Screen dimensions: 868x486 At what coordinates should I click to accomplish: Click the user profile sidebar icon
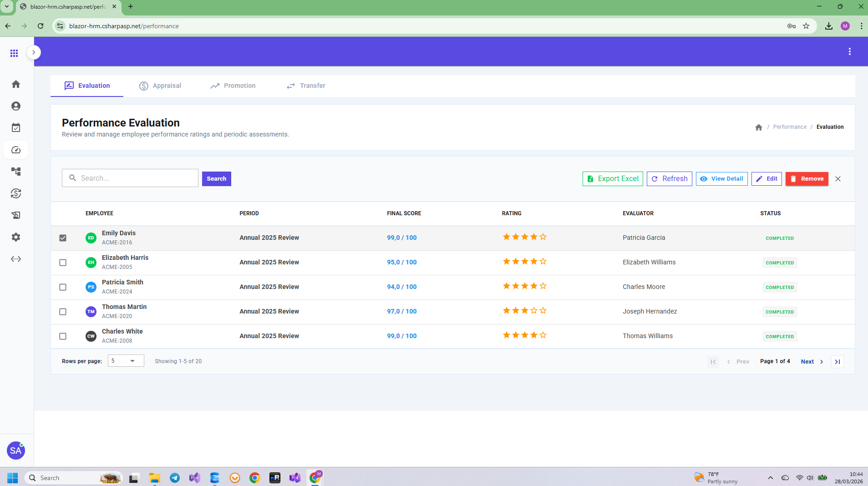[x=16, y=106]
